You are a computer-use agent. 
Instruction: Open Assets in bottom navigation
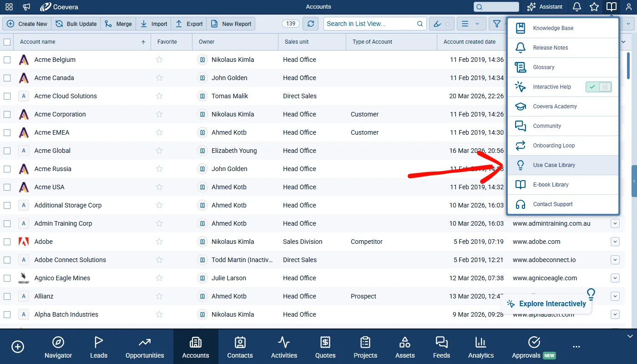click(405, 347)
